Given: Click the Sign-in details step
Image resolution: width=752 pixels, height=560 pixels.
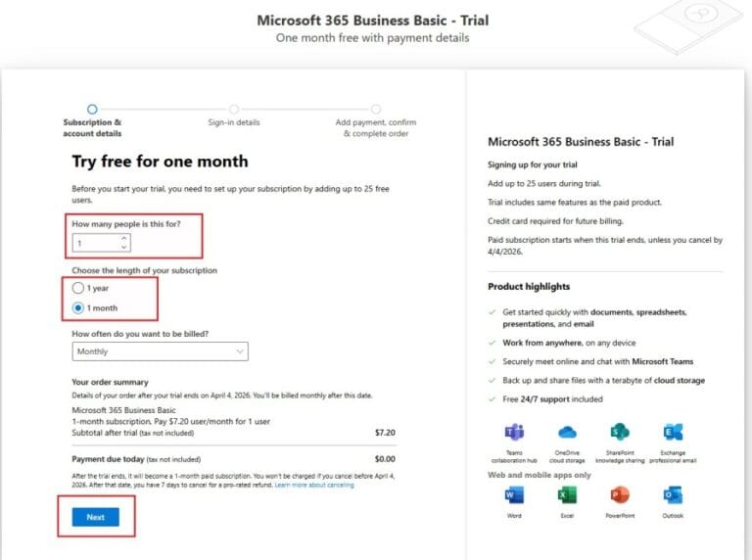Looking at the screenshot, I should [x=234, y=117].
